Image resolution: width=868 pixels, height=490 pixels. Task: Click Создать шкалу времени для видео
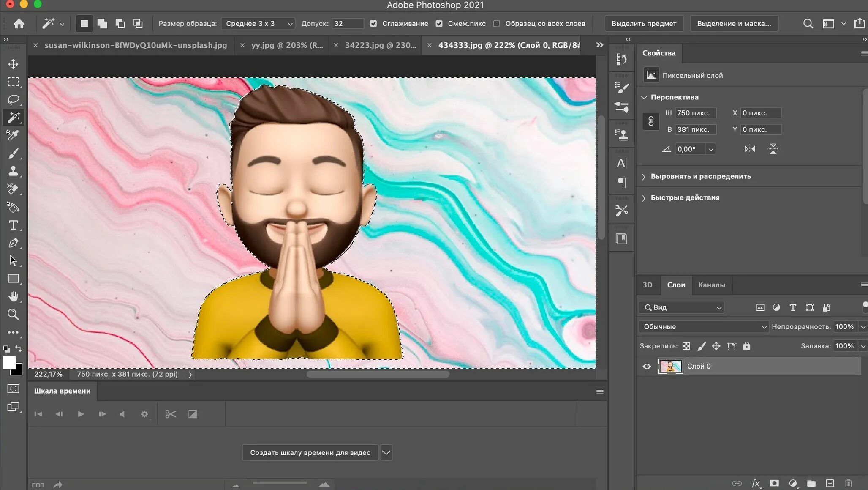coord(310,453)
